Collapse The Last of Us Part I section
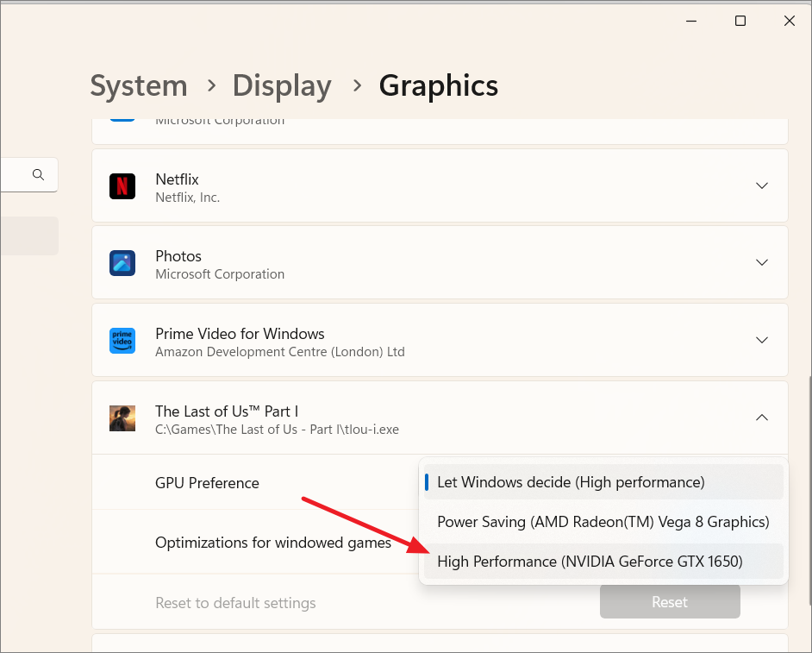This screenshot has width=812, height=653. (x=762, y=418)
